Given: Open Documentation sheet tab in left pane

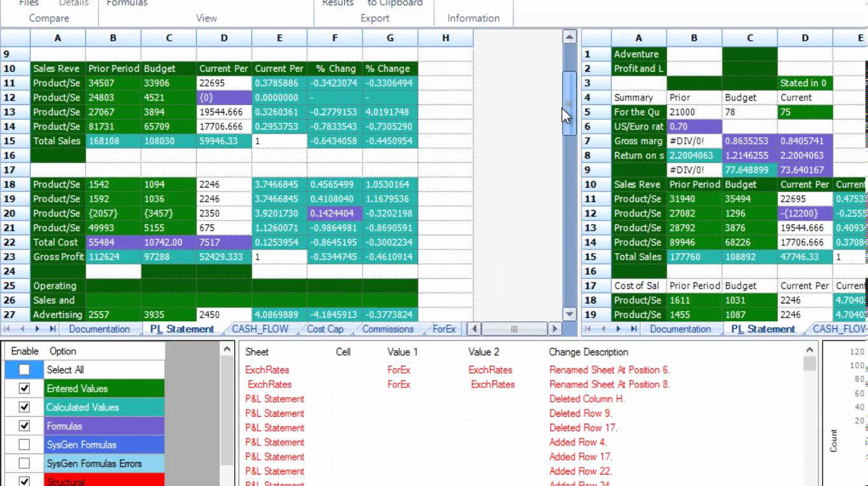Looking at the screenshot, I should tap(99, 329).
